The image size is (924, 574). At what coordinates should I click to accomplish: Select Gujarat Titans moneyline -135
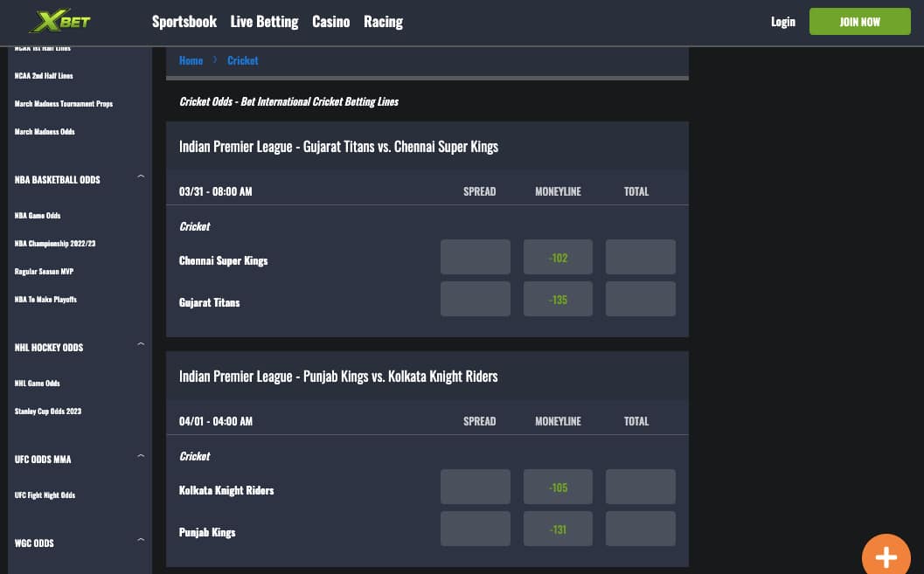click(558, 299)
